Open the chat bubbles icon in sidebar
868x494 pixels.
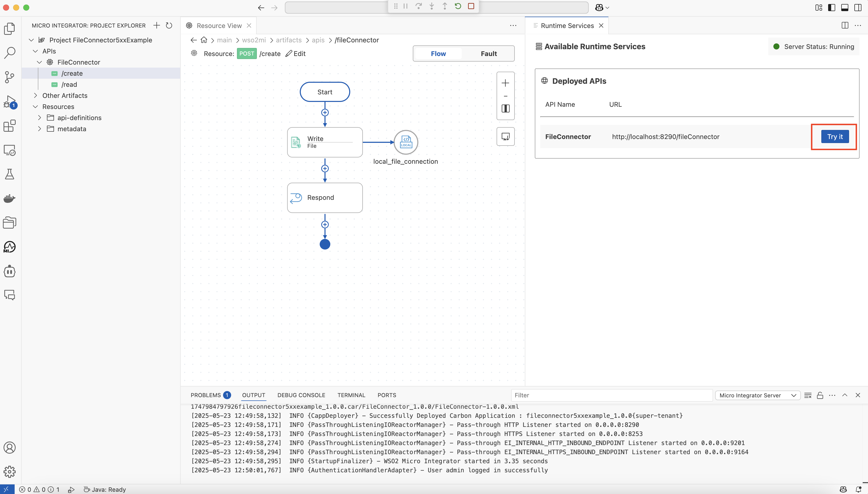point(10,295)
